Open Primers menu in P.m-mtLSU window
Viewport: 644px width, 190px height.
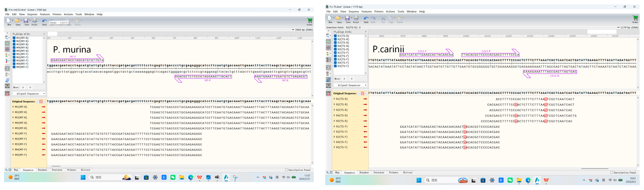pyautogui.click(x=57, y=14)
